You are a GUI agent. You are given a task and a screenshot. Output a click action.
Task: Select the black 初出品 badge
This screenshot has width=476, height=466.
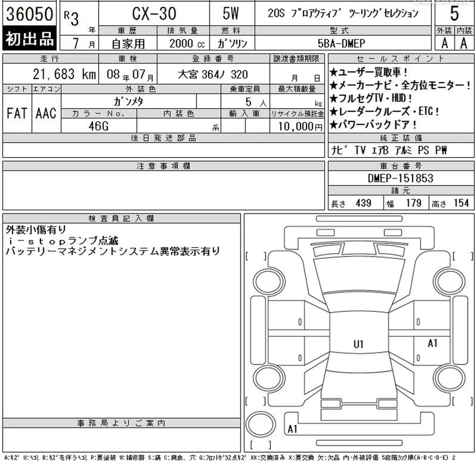click(x=29, y=39)
